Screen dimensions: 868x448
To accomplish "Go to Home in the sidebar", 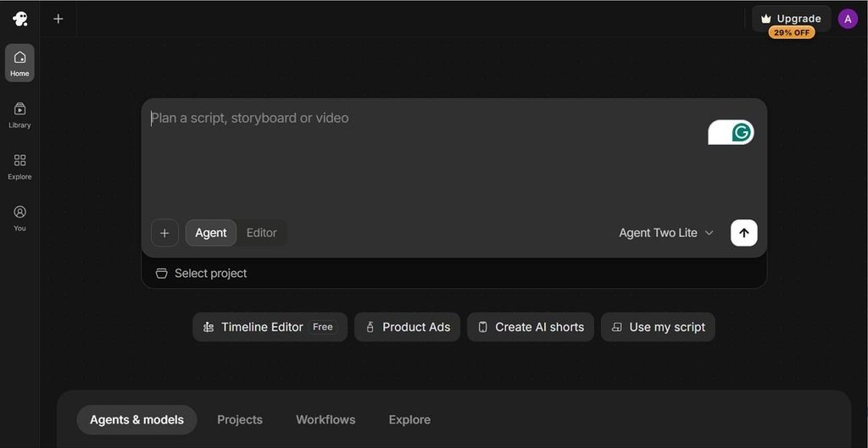I will [20, 63].
